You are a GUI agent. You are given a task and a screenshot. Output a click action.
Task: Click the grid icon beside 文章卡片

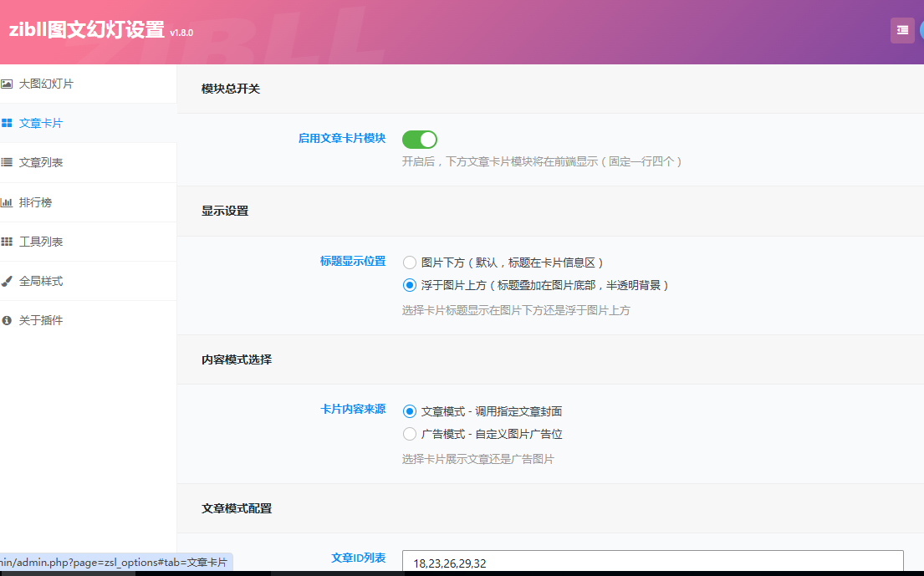tap(7, 123)
